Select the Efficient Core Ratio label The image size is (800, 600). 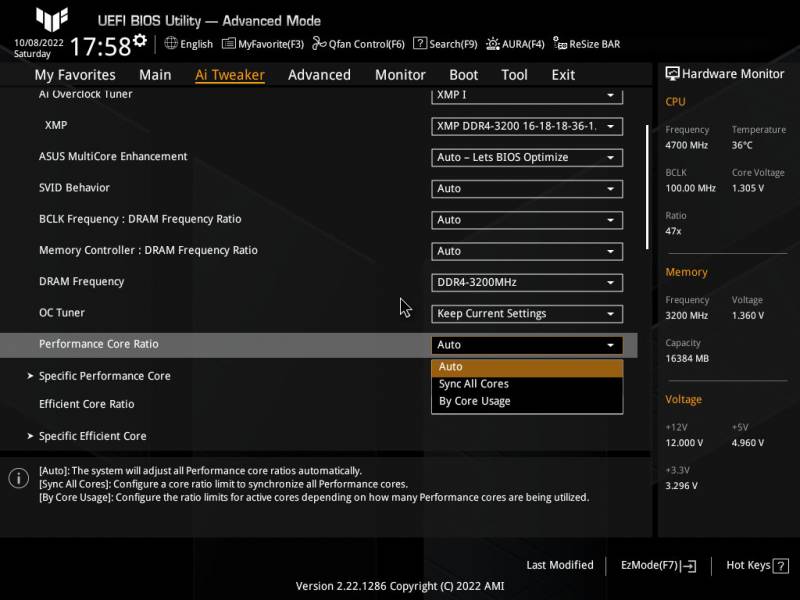[87, 404]
